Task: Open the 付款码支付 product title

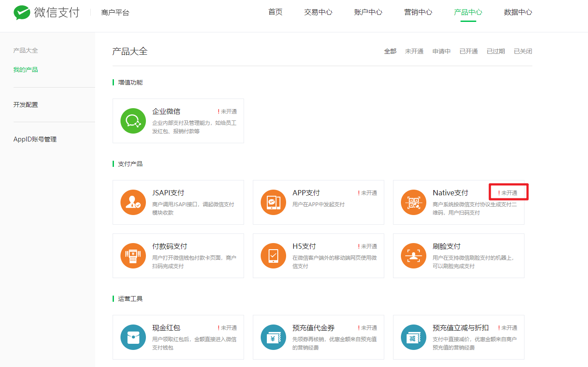Action: pyautogui.click(x=170, y=246)
